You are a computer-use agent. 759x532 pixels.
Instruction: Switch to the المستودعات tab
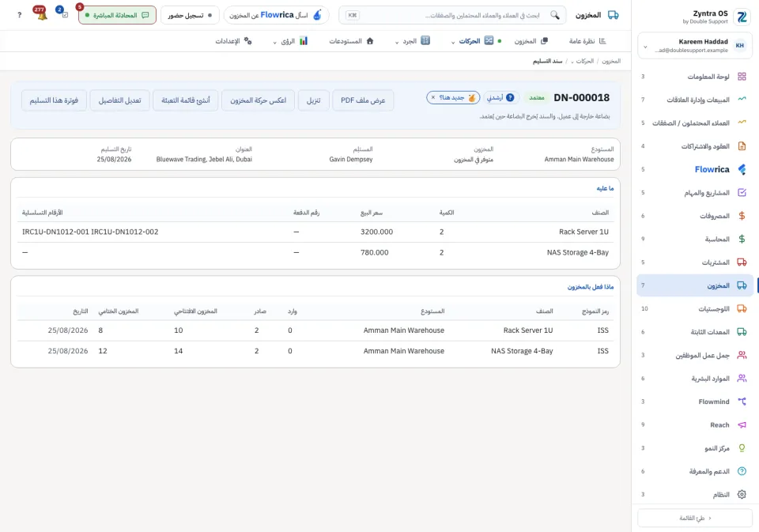pos(351,41)
